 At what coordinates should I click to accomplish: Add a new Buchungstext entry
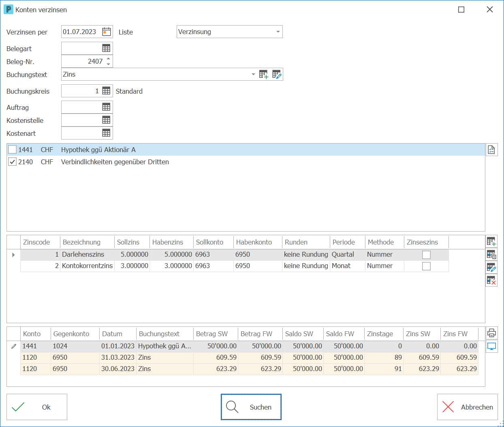264,74
